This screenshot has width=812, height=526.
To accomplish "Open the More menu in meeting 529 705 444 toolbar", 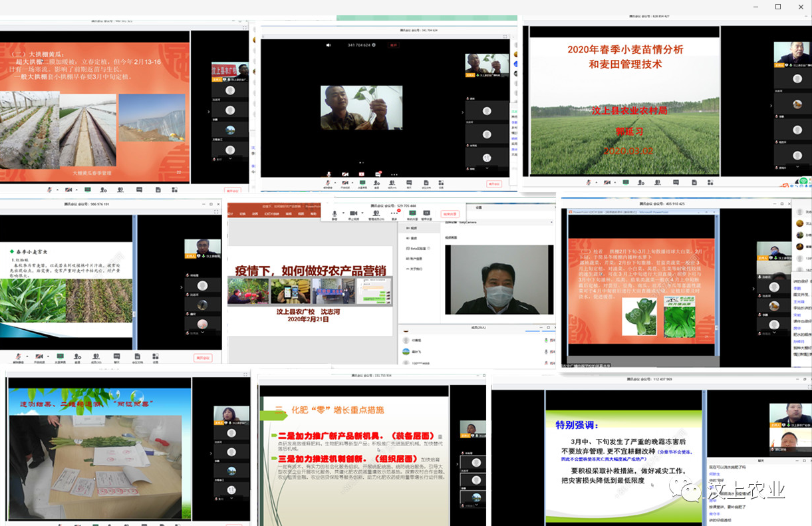I will coord(394,213).
